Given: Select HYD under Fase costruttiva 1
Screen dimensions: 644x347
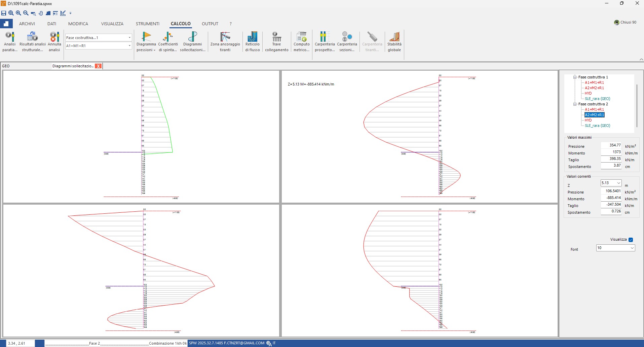Looking at the screenshot, I should [588, 93].
